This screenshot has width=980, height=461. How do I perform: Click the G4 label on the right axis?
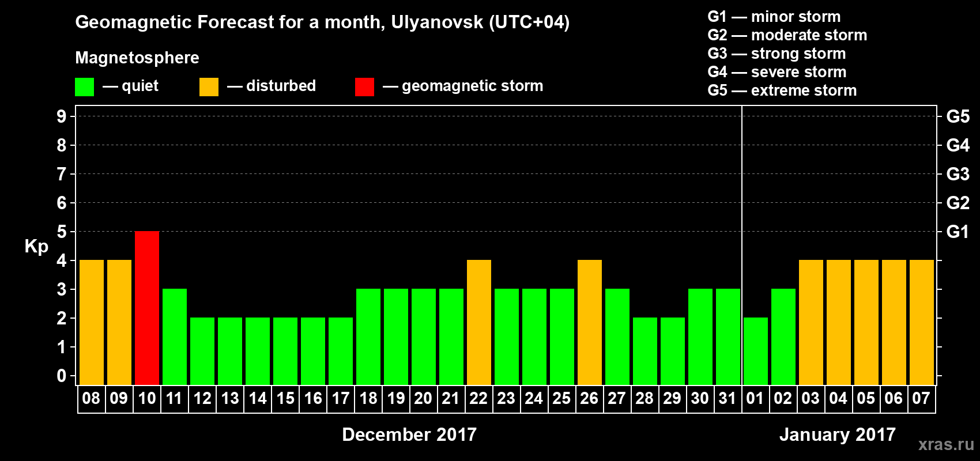click(x=958, y=145)
